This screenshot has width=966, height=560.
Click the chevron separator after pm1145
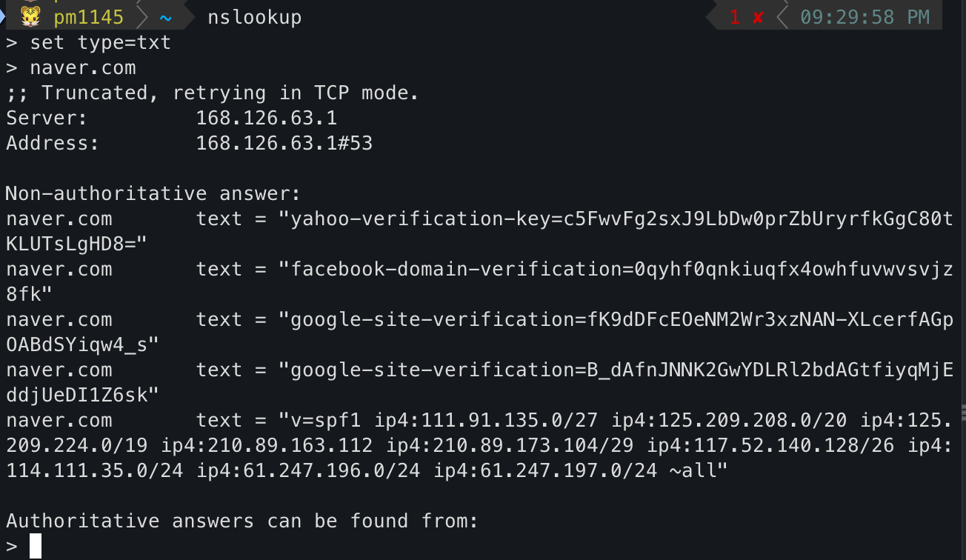pos(144,17)
